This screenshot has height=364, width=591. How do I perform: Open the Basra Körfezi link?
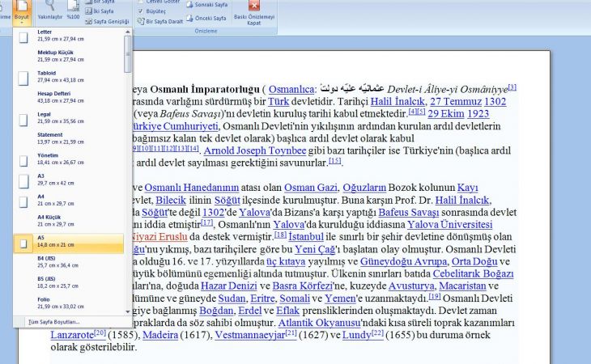tap(302, 286)
